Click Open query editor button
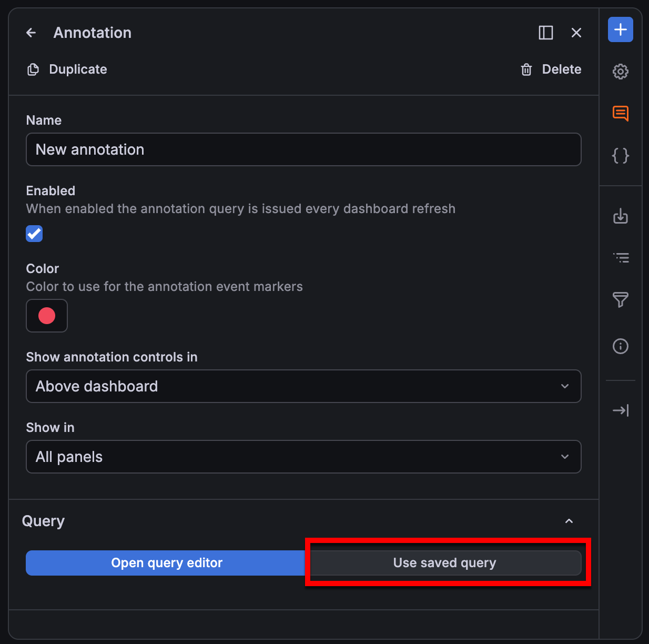This screenshot has width=649, height=644. [167, 563]
